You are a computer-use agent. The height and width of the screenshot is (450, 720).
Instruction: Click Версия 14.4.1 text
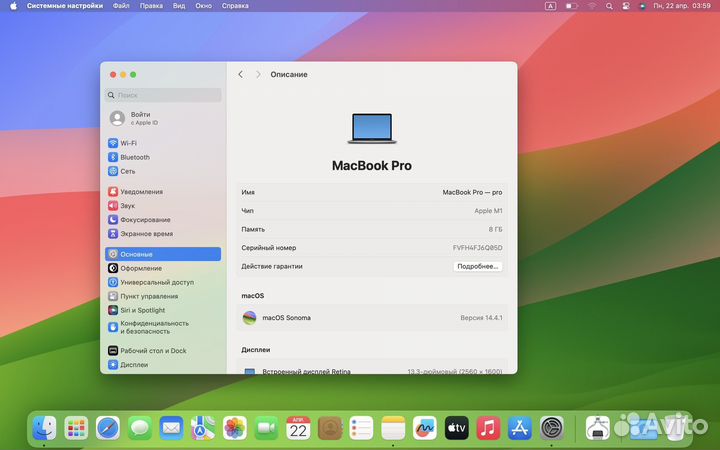pos(481,318)
